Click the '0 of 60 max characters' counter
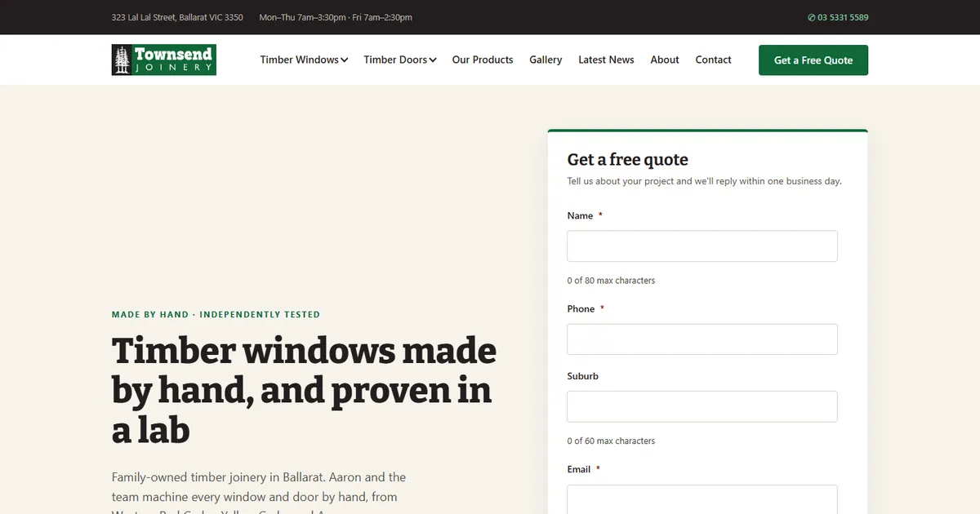Viewport: 980px width, 514px height. (x=611, y=441)
